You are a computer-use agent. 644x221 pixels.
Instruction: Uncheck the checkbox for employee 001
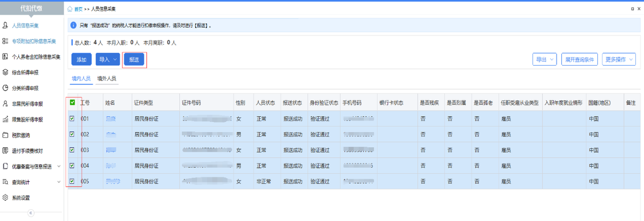72,118
